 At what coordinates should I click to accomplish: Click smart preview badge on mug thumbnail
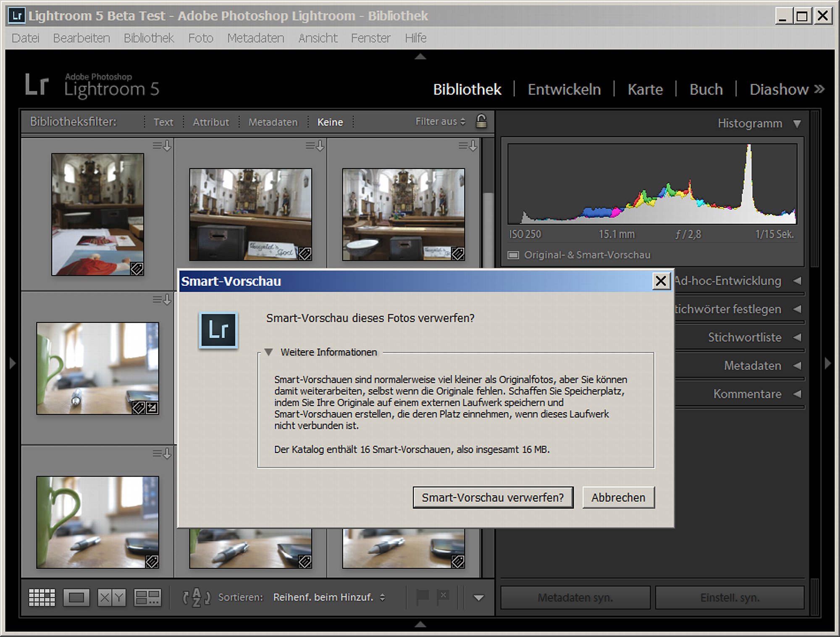[139, 408]
